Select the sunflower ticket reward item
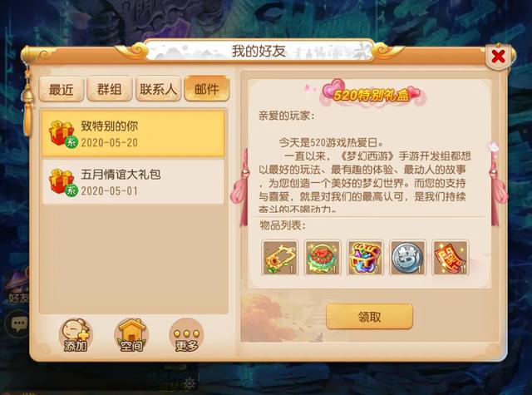Screen dimensions: 532x395 [x=280, y=258]
